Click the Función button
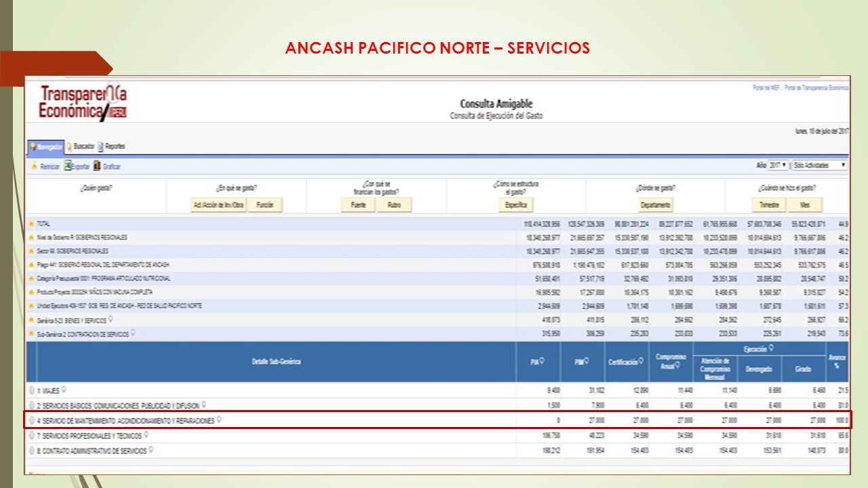Viewport: 868px width, 488px height. coord(264,205)
